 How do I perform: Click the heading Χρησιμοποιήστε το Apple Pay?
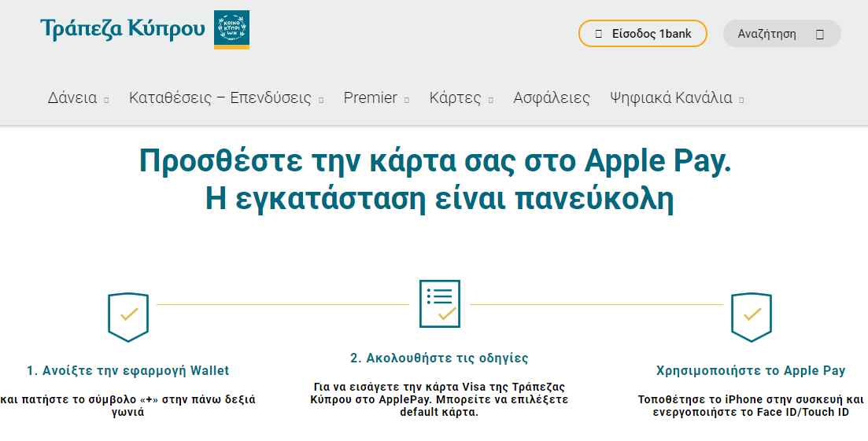[751, 370]
